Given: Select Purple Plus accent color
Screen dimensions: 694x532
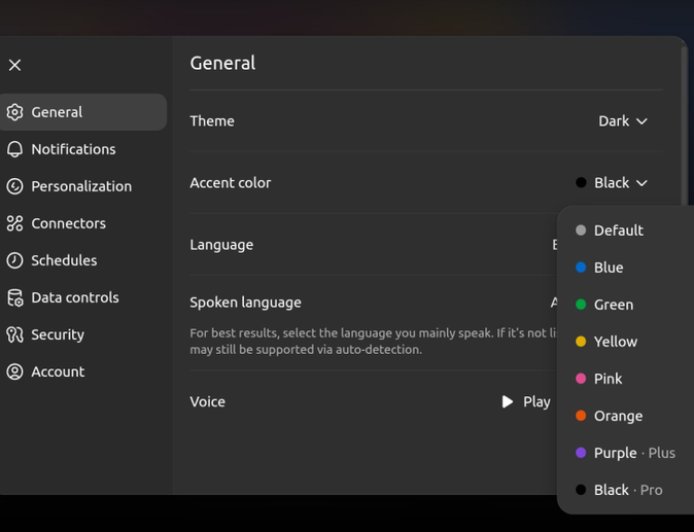Looking at the screenshot, I should 625,452.
